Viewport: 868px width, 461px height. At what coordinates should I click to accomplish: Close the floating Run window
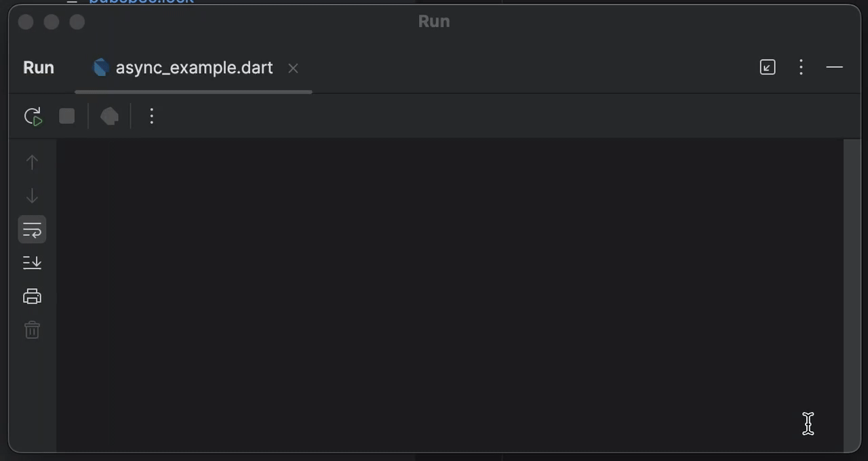coord(26,22)
